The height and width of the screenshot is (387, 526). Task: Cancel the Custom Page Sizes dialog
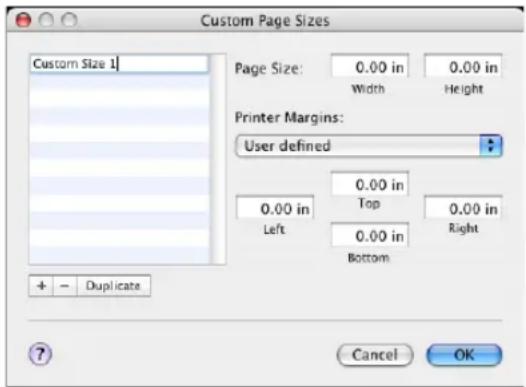point(375,355)
